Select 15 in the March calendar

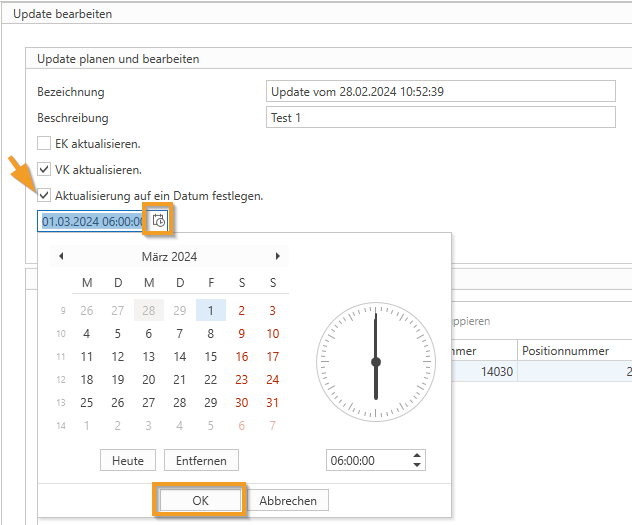point(210,357)
